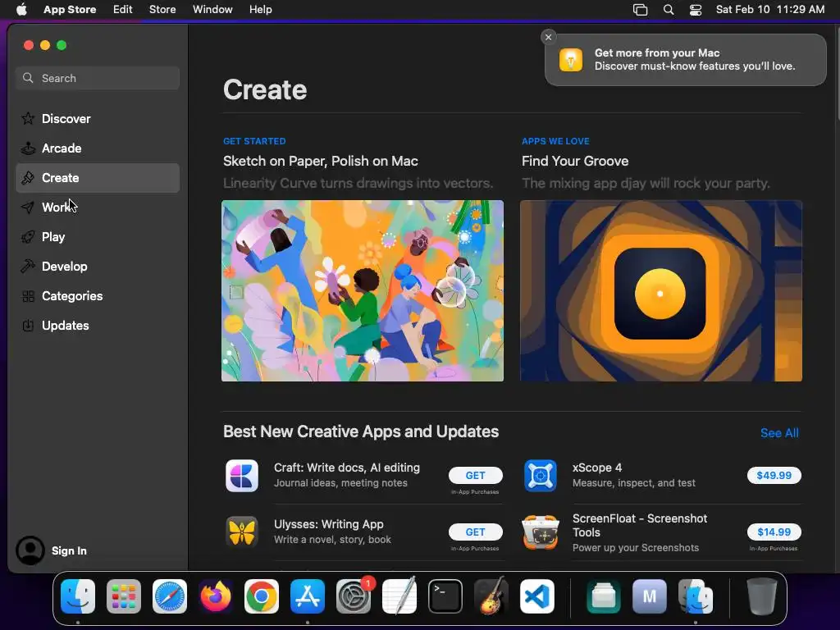This screenshot has height=630, width=840.
Task: Open TextEdit from the Dock
Action: click(399, 596)
